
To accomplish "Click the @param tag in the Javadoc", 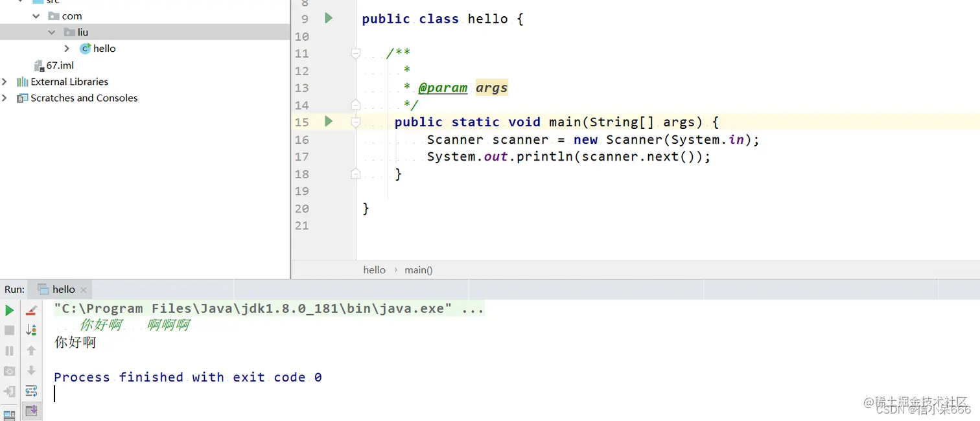I will click(443, 87).
